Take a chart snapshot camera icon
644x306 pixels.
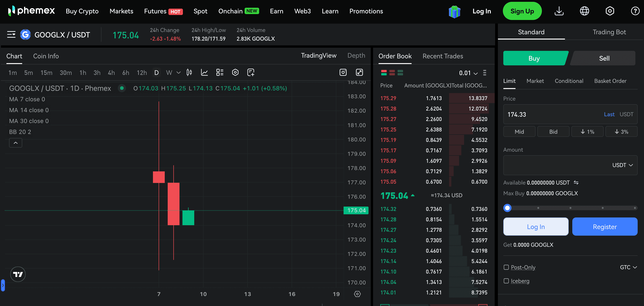(343, 72)
